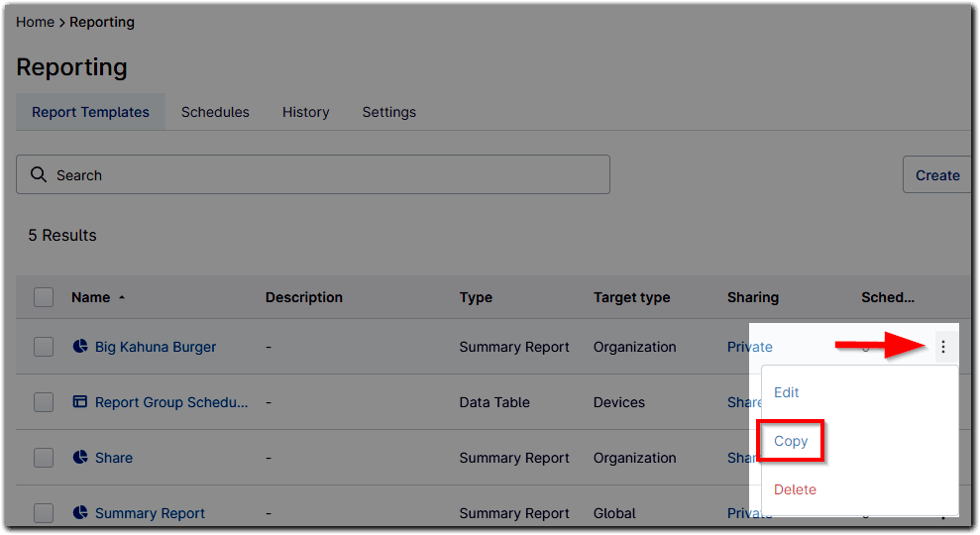
Task: Click the Big Kahuna Burger pie chart icon
Action: point(80,347)
